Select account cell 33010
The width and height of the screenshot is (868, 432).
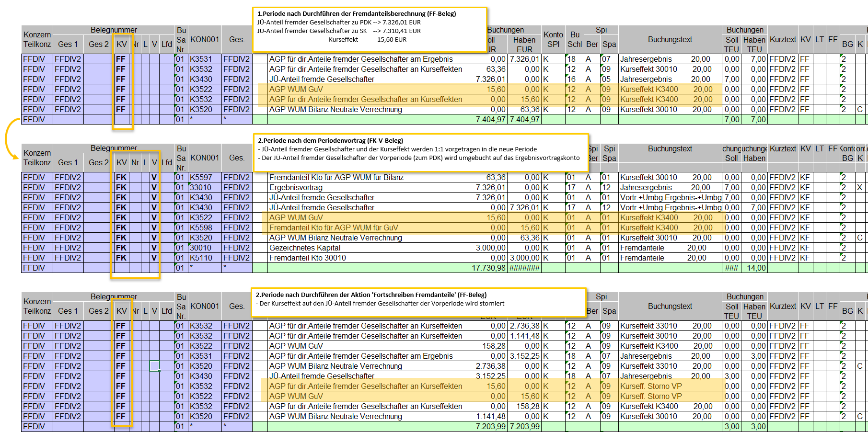point(205,187)
